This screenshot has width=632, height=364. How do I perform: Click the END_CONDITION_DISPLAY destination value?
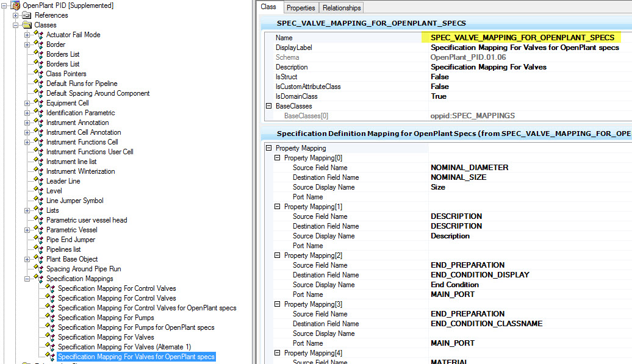point(480,274)
